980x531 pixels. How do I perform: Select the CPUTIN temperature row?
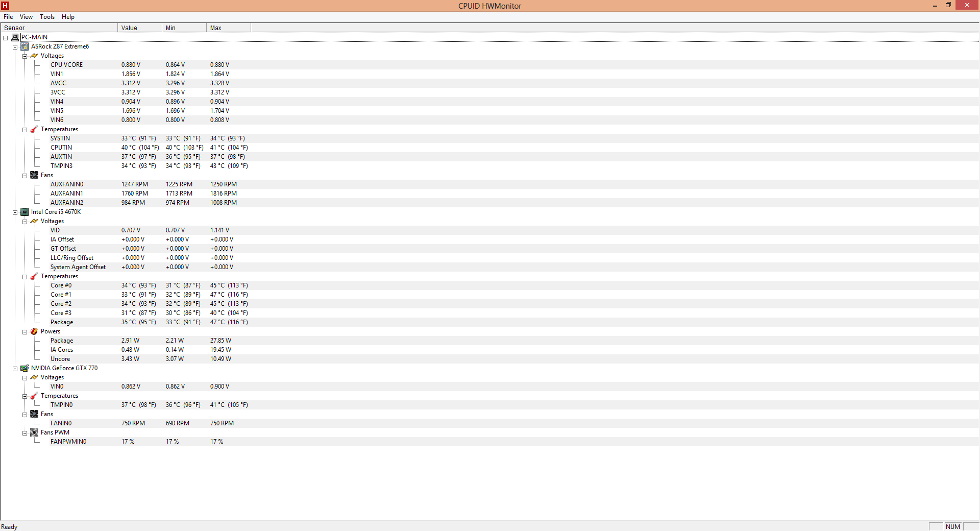(x=514, y=148)
